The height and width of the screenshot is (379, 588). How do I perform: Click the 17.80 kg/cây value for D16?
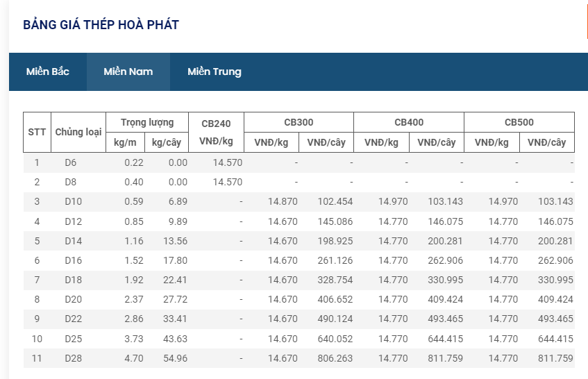pyautogui.click(x=175, y=260)
